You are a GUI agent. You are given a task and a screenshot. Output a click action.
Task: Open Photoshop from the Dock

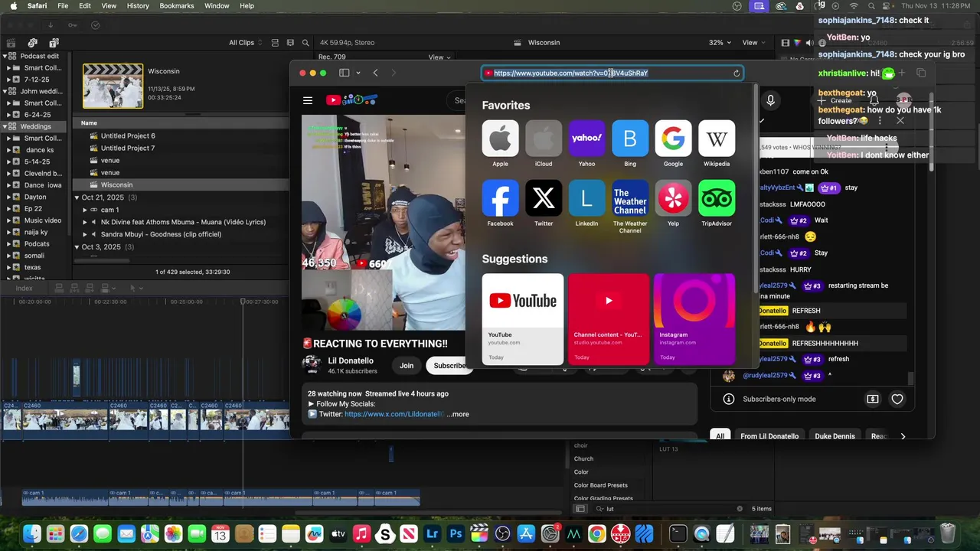pyautogui.click(x=456, y=533)
